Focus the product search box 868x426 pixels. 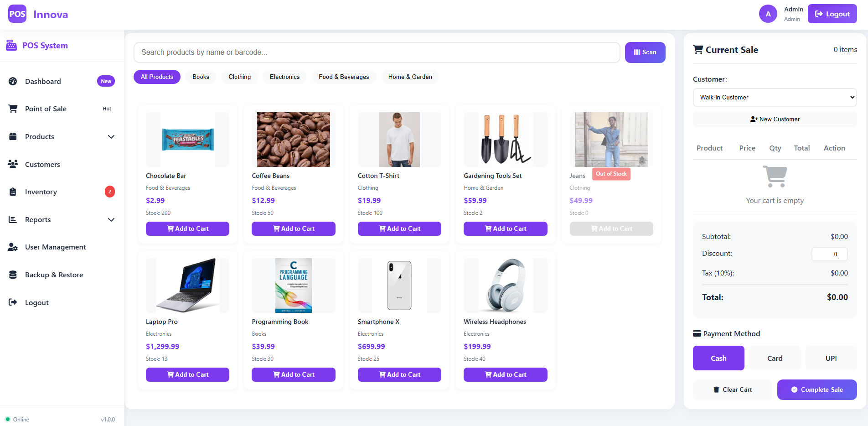377,52
